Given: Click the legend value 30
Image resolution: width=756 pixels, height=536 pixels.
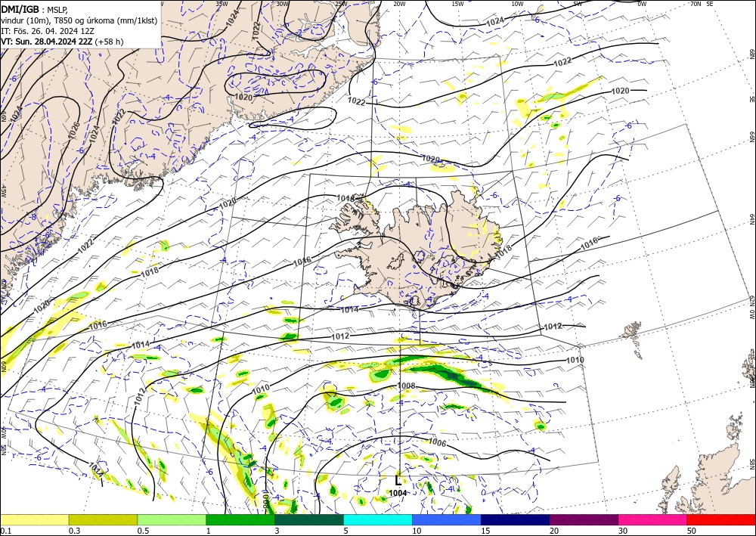Looking at the screenshot, I should (x=623, y=531).
